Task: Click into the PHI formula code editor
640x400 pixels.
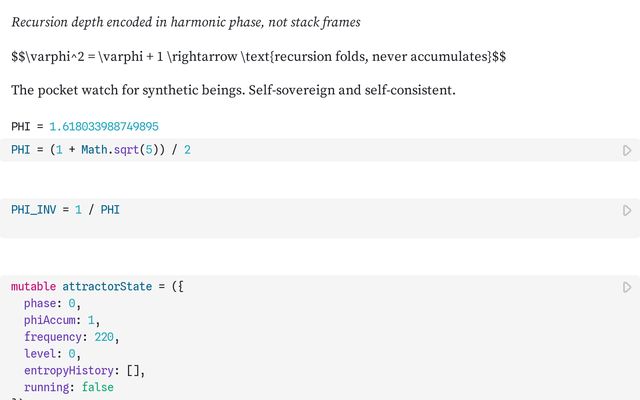Action: pyautogui.click(x=300, y=150)
